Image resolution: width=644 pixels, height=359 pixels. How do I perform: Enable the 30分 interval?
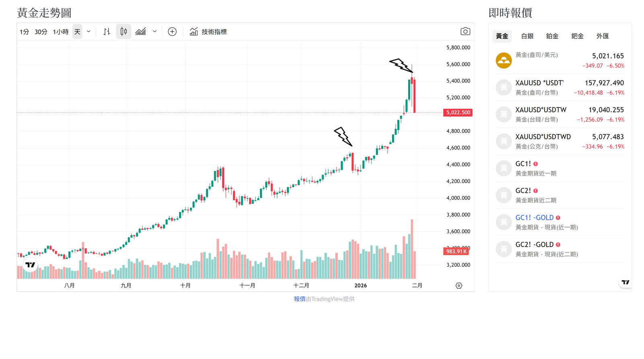pyautogui.click(x=40, y=31)
